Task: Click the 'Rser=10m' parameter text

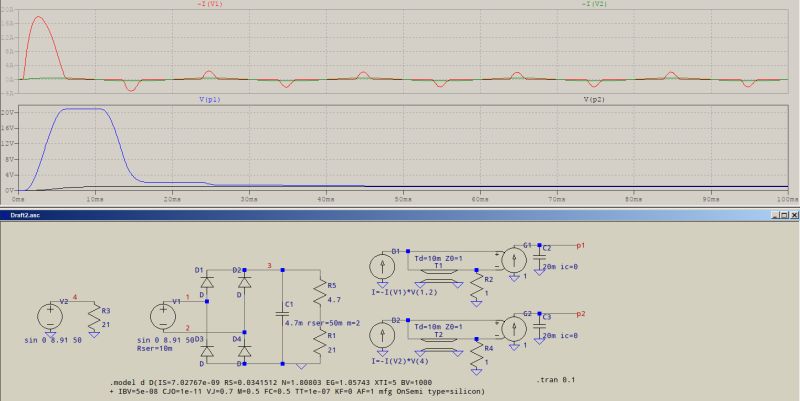Action: point(155,349)
